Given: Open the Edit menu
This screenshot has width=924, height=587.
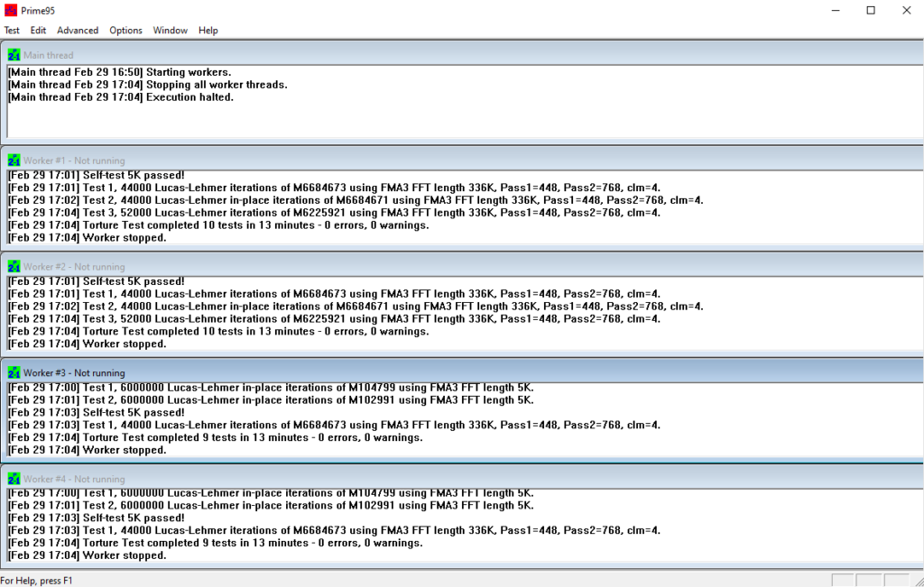Looking at the screenshot, I should 38,31.
